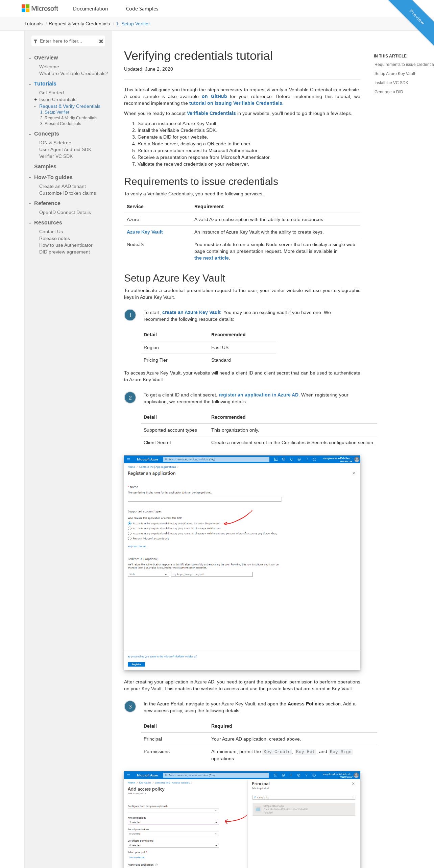Collapse the Concepts section
Image resolution: width=434 pixels, height=868 pixels.
point(30,134)
